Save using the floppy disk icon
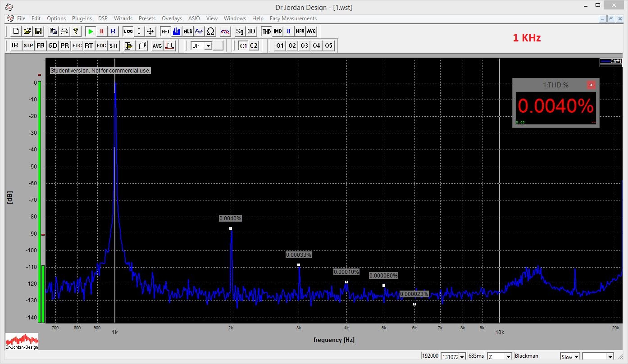 (x=38, y=32)
